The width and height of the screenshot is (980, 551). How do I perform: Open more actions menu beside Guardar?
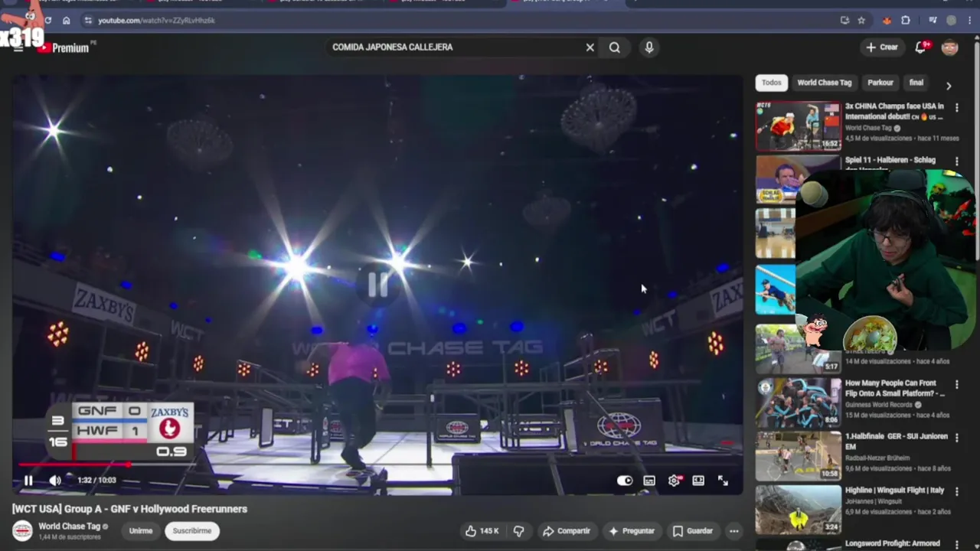[x=733, y=531]
